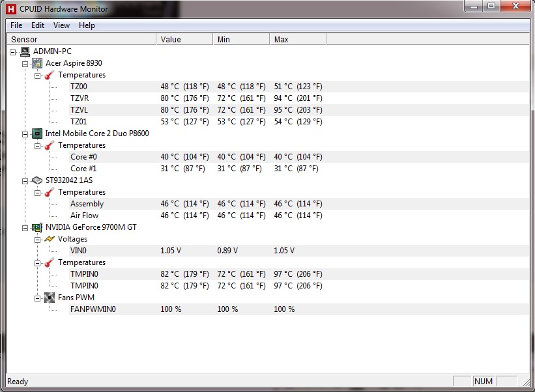Collapse Temperatures under ST932042 1AS
The width and height of the screenshot is (535, 392).
pyautogui.click(x=38, y=193)
